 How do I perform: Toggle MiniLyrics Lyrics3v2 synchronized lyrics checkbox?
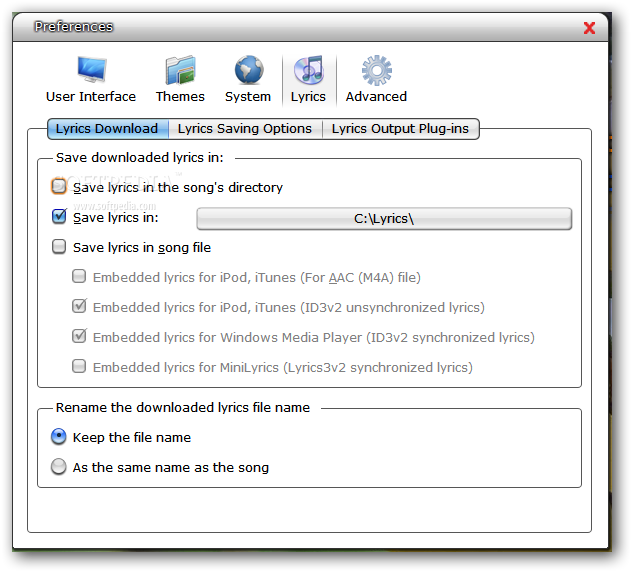(79, 366)
